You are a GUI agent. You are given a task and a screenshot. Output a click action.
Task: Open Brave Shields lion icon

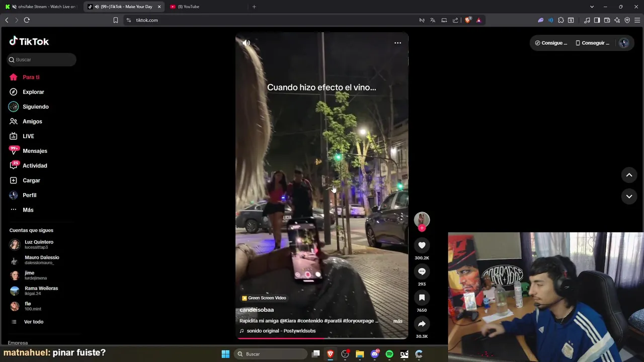pos(467,20)
